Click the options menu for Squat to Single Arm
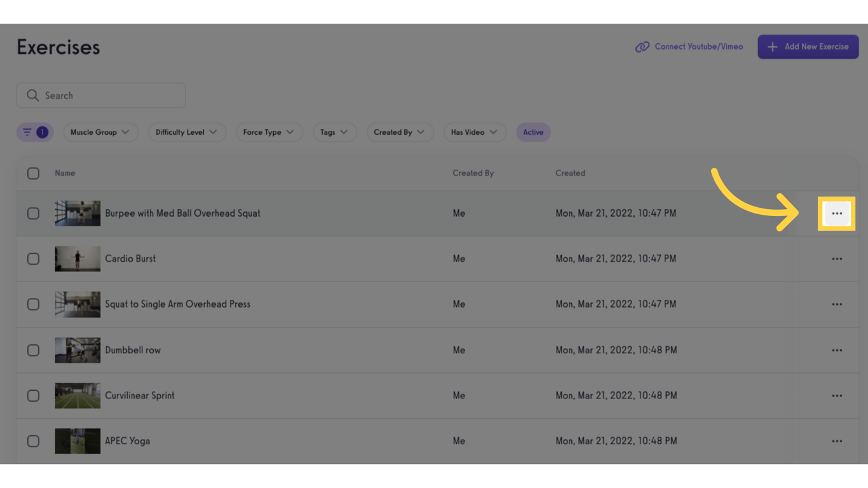Viewport: 868px width, 488px height. (837, 304)
